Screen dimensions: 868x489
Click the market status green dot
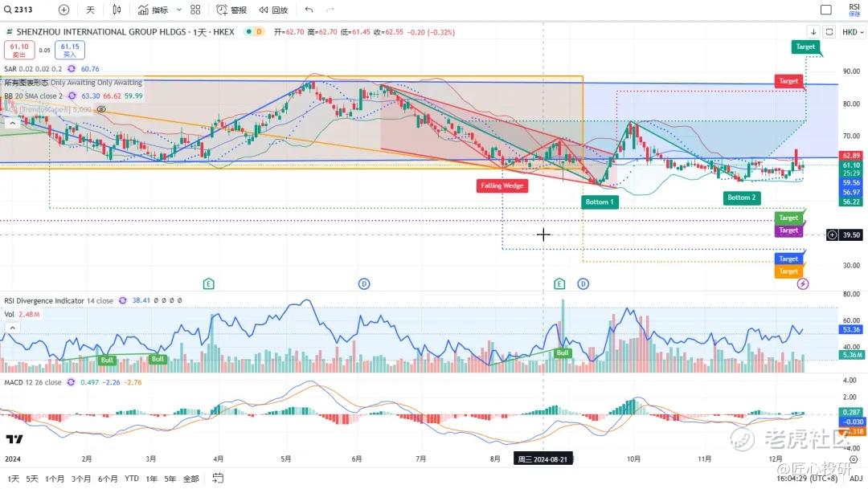[248, 32]
